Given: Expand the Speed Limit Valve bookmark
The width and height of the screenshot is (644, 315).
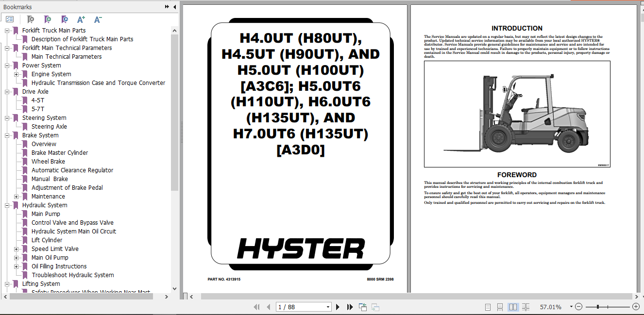Looking at the screenshot, I should pos(16,249).
